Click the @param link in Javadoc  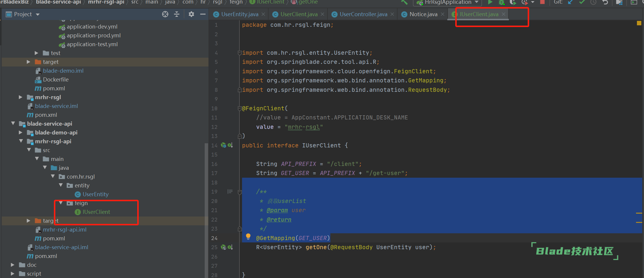coord(277,210)
